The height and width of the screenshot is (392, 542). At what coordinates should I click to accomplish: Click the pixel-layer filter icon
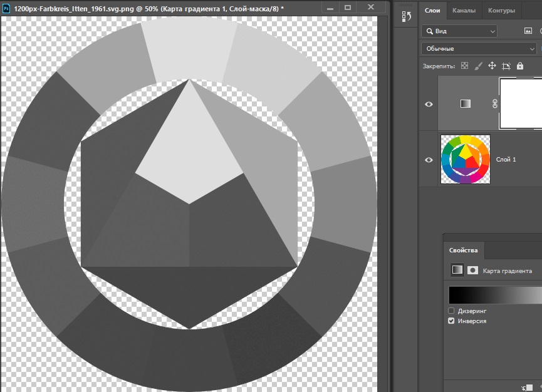coord(528,31)
